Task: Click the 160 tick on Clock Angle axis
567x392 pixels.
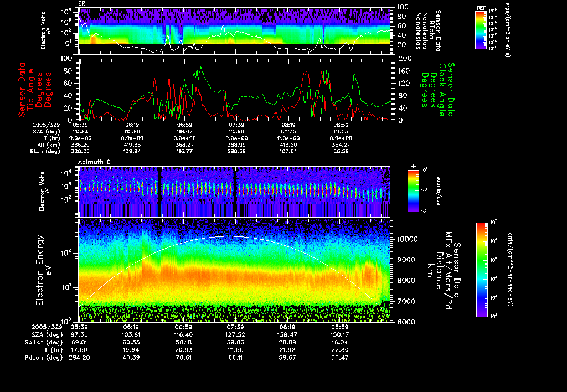Action: pos(405,71)
